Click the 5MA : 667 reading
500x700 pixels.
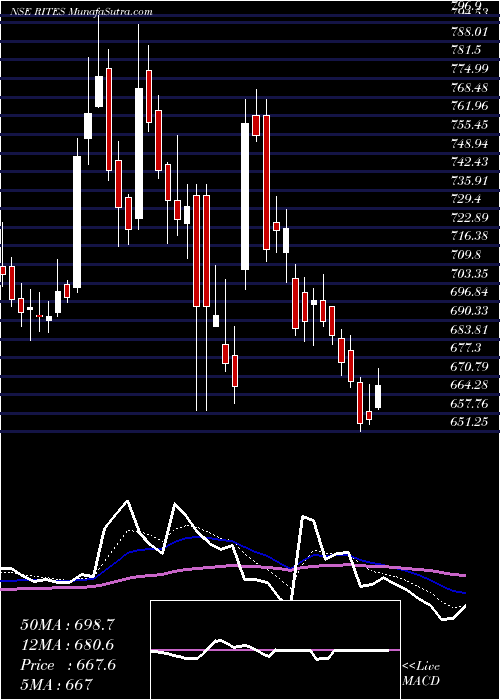pos(56,684)
